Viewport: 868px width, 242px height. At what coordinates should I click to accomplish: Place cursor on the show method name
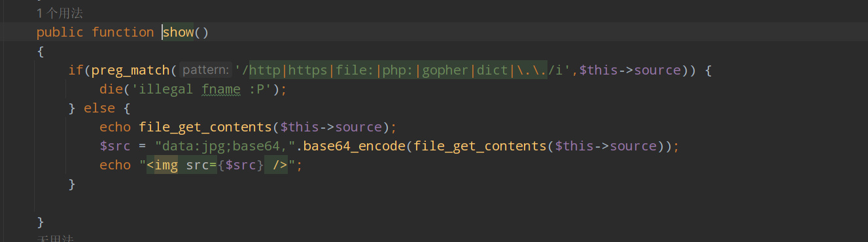pyautogui.click(x=178, y=32)
